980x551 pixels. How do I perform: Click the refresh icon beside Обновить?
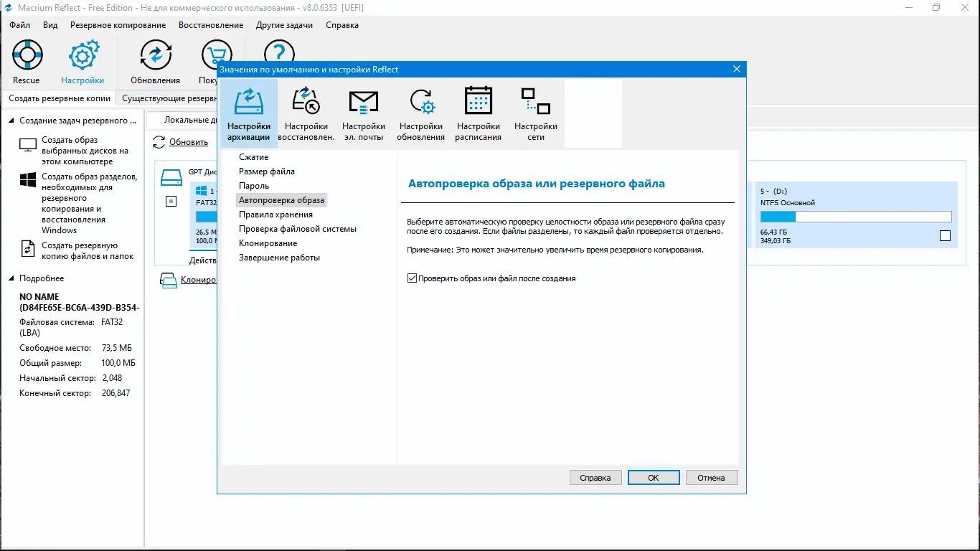pyautogui.click(x=159, y=142)
